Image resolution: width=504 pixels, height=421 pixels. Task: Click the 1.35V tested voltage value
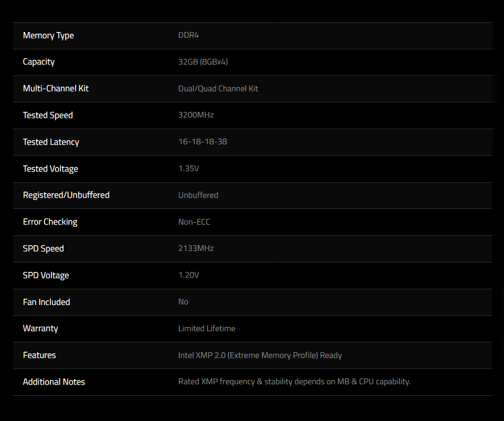188,169
